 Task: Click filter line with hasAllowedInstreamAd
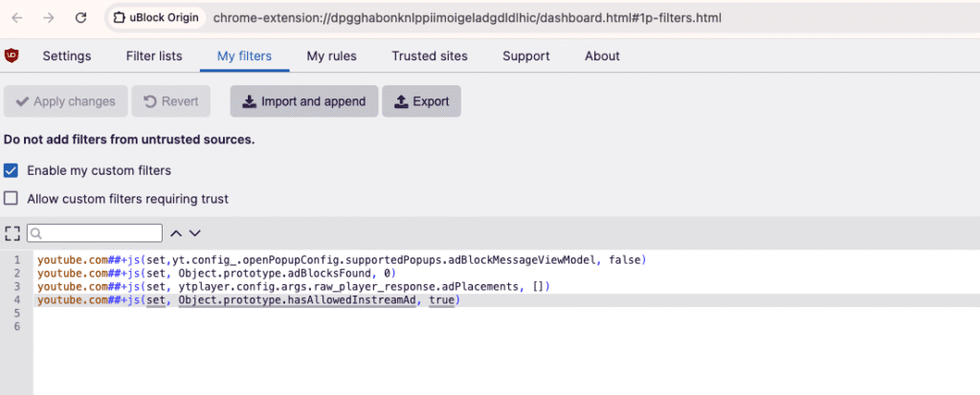point(249,300)
